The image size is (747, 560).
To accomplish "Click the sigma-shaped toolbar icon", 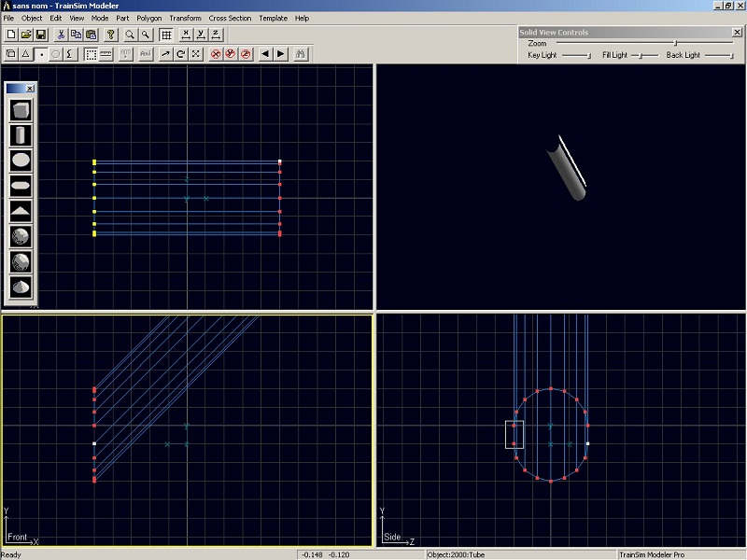I will [71, 54].
